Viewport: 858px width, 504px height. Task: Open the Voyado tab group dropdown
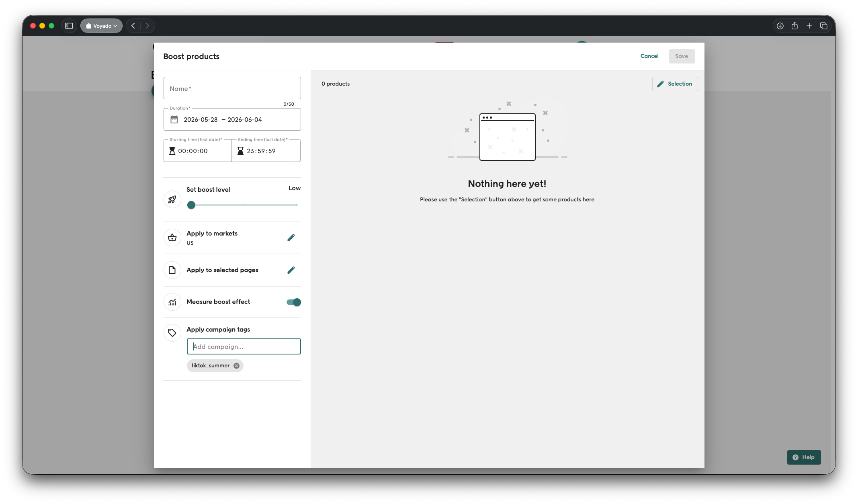pos(101,26)
